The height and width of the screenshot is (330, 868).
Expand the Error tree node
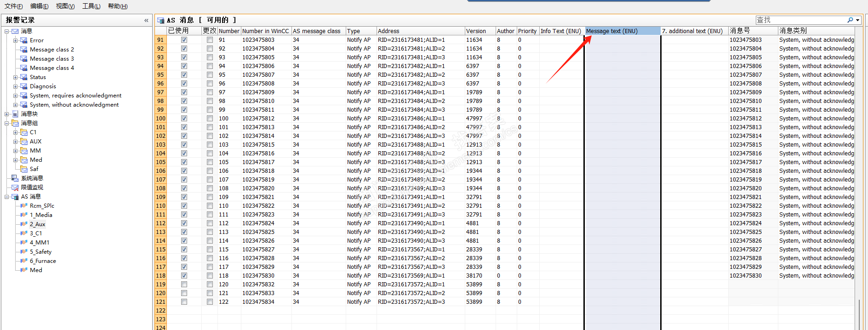(x=16, y=40)
